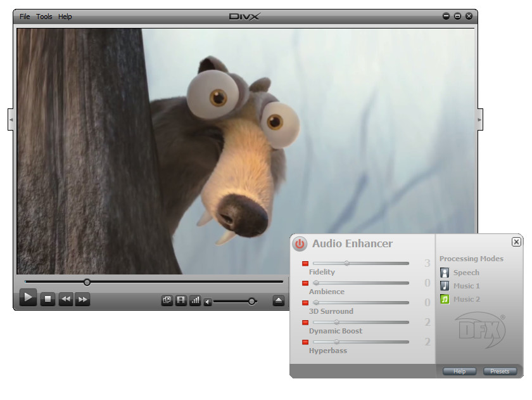Open the File menu
The image size is (532, 400).
[25, 16]
